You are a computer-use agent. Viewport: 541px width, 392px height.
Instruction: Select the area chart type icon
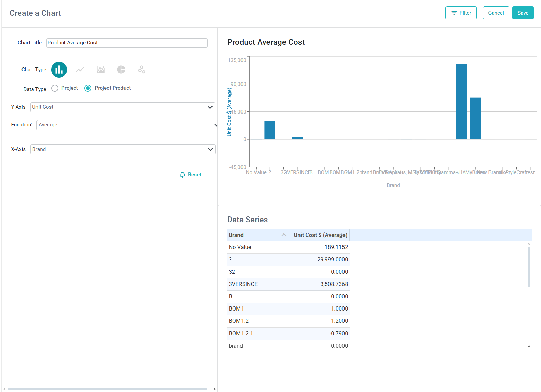[101, 70]
